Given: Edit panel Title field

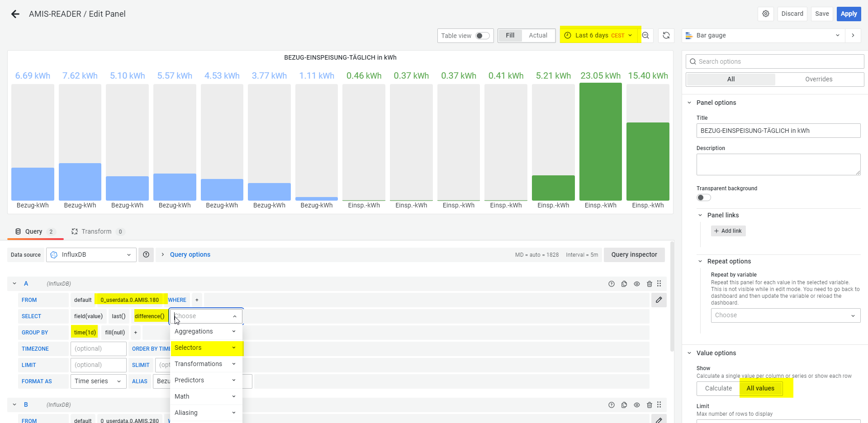Looking at the screenshot, I should (x=778, y=131).
